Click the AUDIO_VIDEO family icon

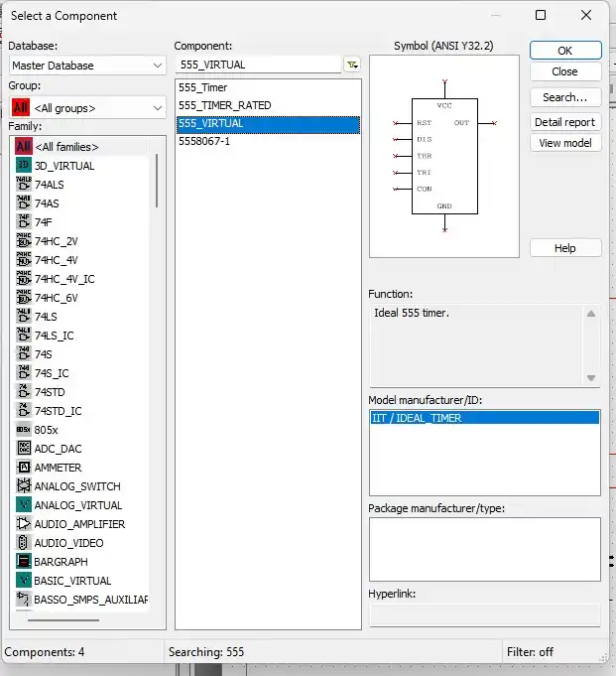(x=24, y=543)
